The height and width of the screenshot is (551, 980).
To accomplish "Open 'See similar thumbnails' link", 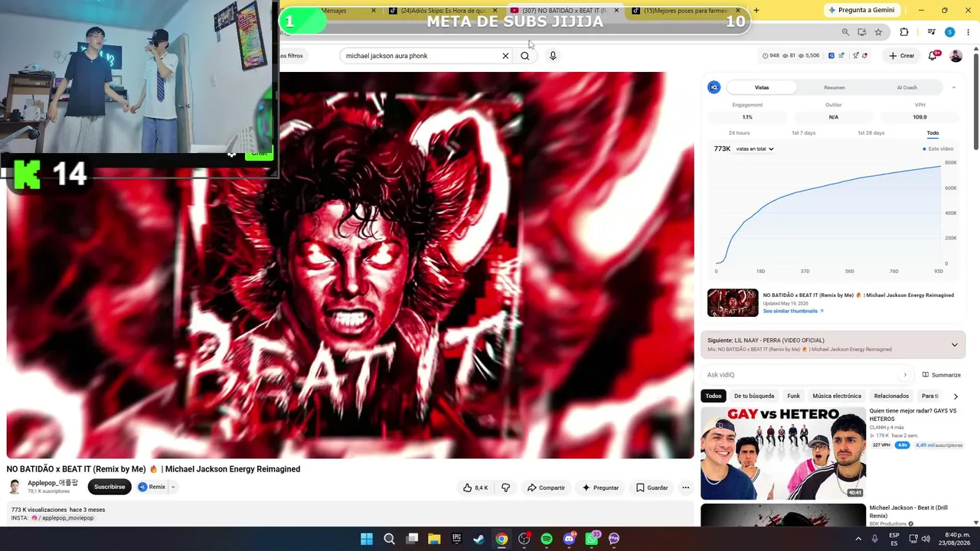I will point(793,311).
